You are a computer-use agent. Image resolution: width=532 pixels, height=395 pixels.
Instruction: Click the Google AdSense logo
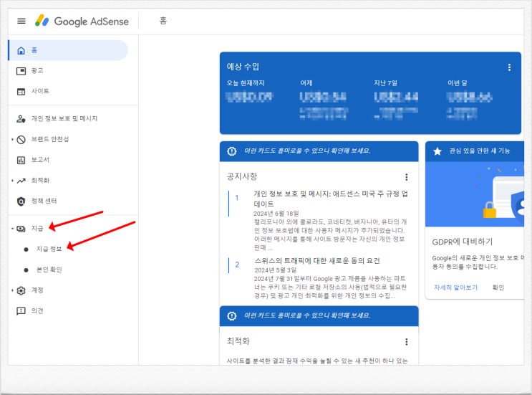82,21
